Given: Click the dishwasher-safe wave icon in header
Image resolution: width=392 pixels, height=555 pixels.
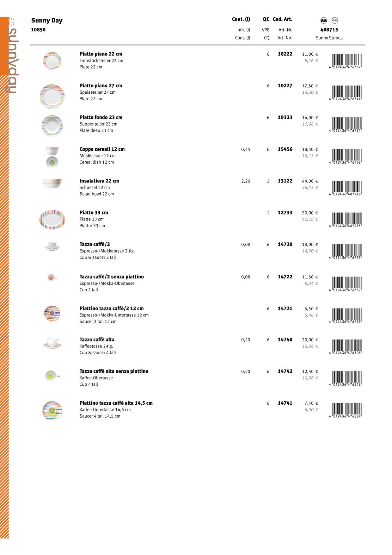Looking at the screenshot, I should (323, 21).
